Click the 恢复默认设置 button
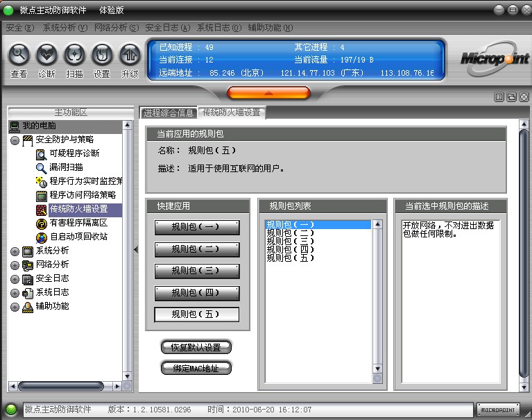 [x=196, y=347]
